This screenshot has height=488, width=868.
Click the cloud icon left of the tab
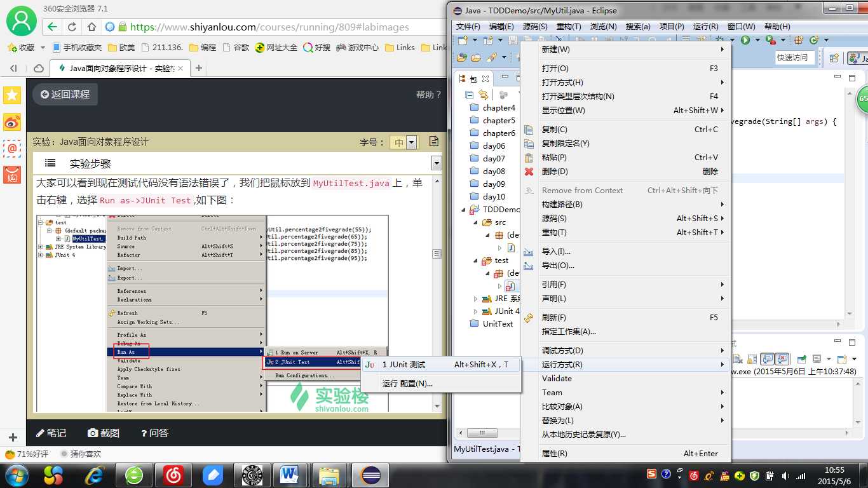[x=39, y=68]
